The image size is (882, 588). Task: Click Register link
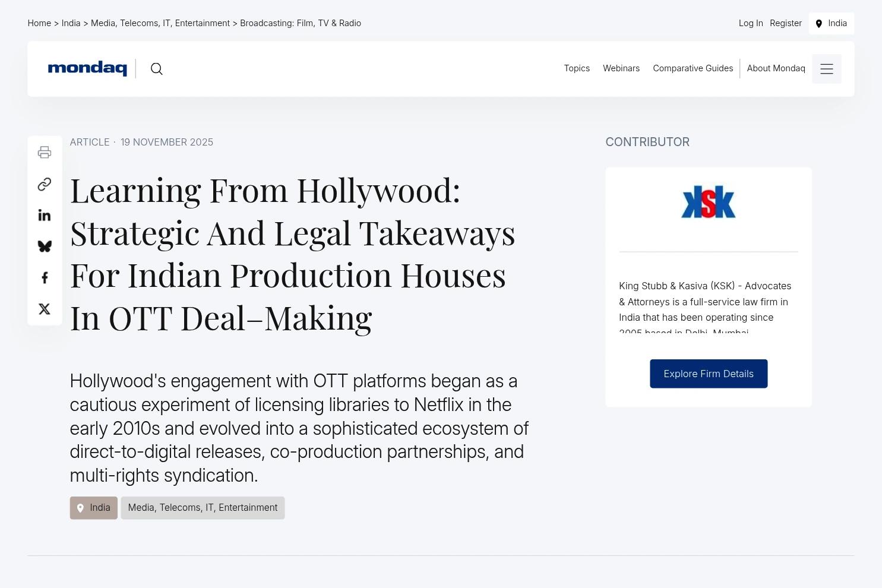point(786,23)
